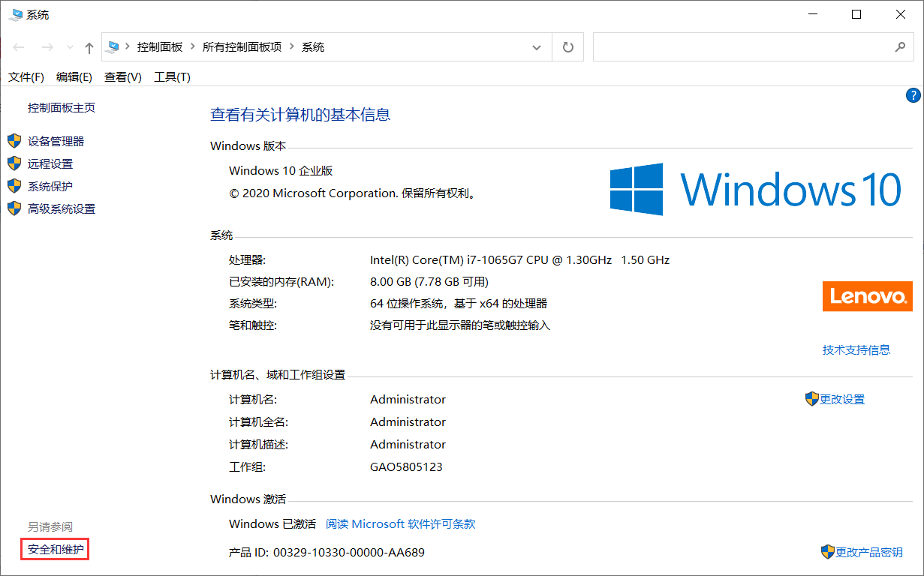Open the blue help question mark
Viewport: 924px width, 576px height.
913,95
